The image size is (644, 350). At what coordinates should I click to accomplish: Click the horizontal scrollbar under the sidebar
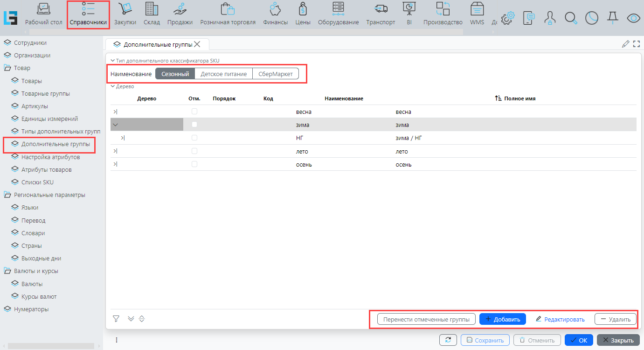(51, 346)
